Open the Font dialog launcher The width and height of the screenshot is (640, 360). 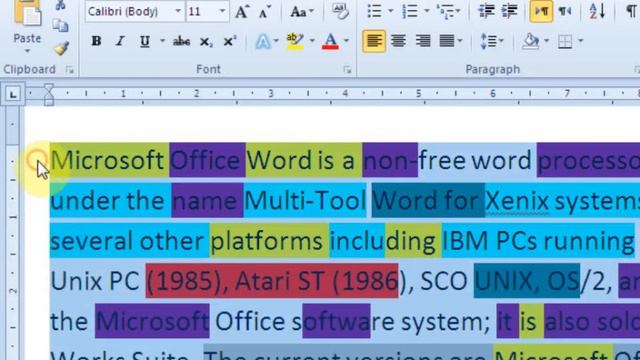point(347,70)
